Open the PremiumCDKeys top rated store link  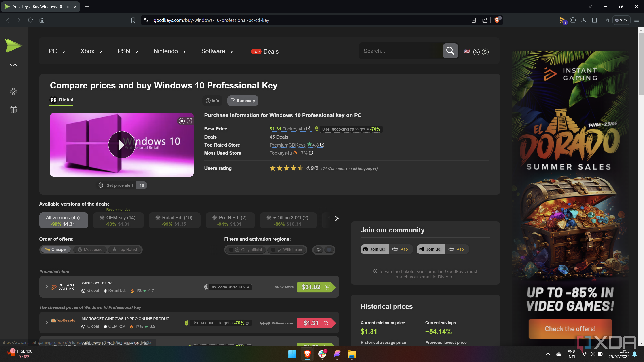click(288, 145)
